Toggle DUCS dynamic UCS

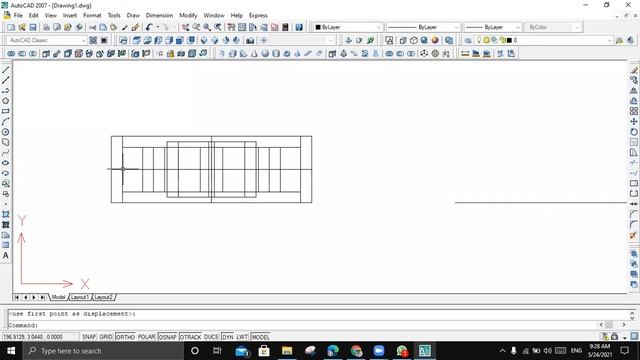point(211,337)
